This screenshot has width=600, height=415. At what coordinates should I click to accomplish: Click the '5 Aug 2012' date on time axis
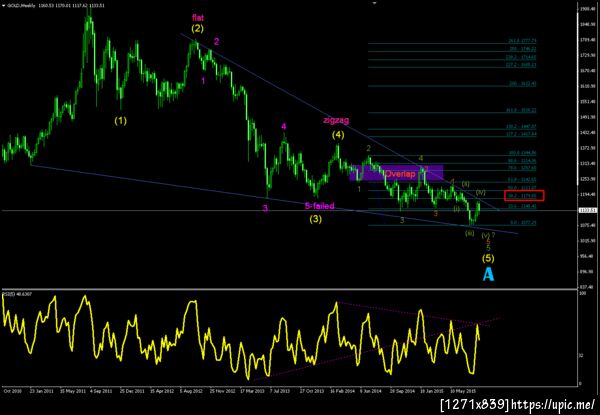coord(190,391)
